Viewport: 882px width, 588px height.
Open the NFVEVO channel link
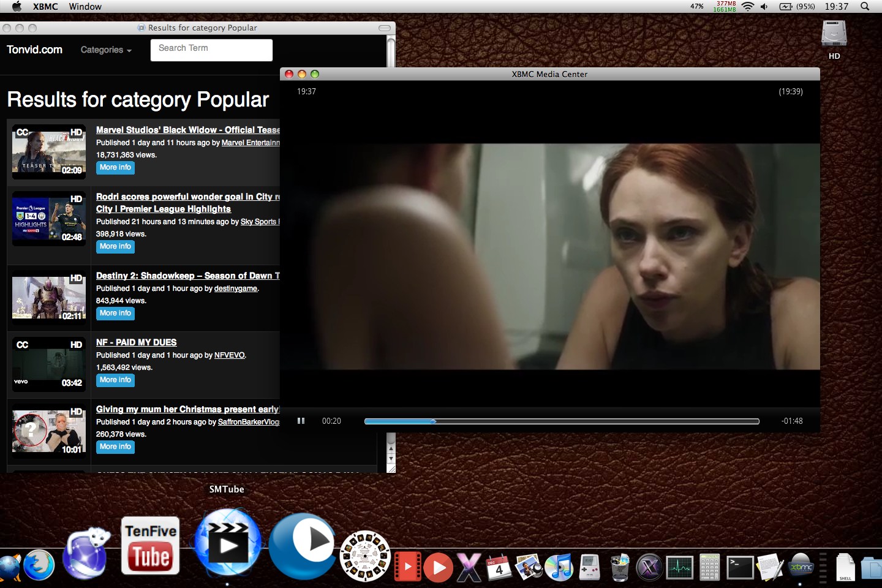[x=230, y=355]
